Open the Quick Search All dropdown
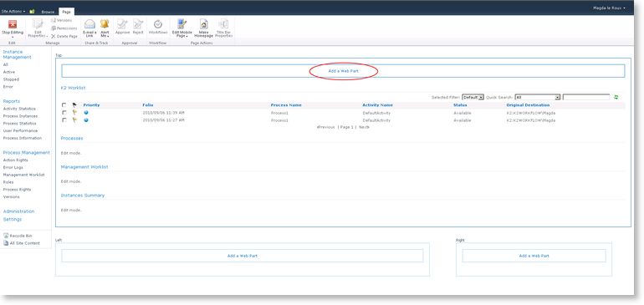This screenshot has height=305, width=644. (x=538, y=97)
